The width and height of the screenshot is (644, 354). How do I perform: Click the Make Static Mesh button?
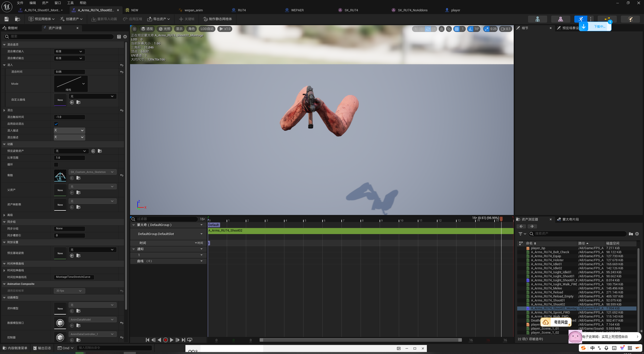coord(218,19)
